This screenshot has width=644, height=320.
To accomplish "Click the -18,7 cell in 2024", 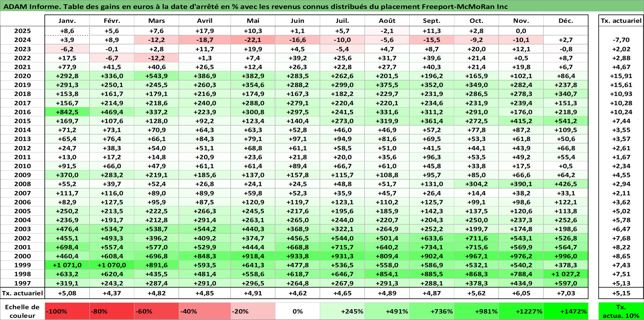I will click(205, 40).
